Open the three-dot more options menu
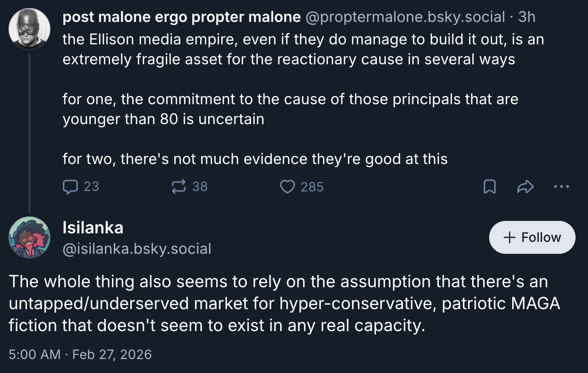Viewport: 588px width, 373px height. [x=561, y=186]
